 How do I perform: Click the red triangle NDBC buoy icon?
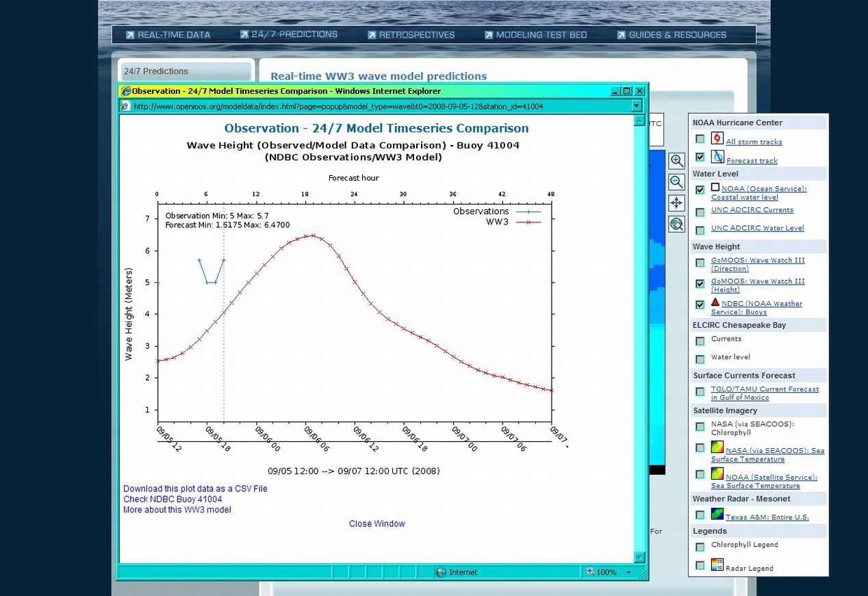pyautogui.click(x=715, y=302)
